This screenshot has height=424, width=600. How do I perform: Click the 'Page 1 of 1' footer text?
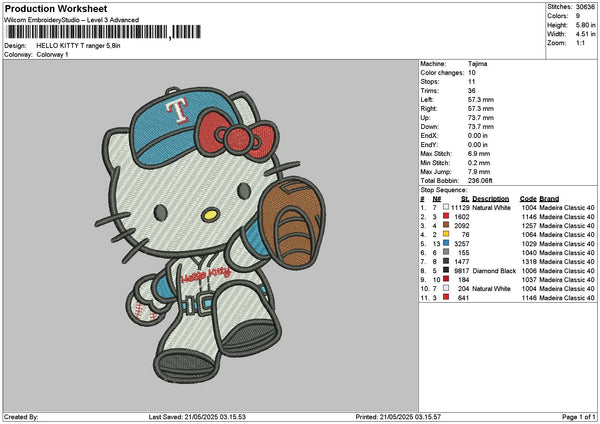tap(579, 417)
